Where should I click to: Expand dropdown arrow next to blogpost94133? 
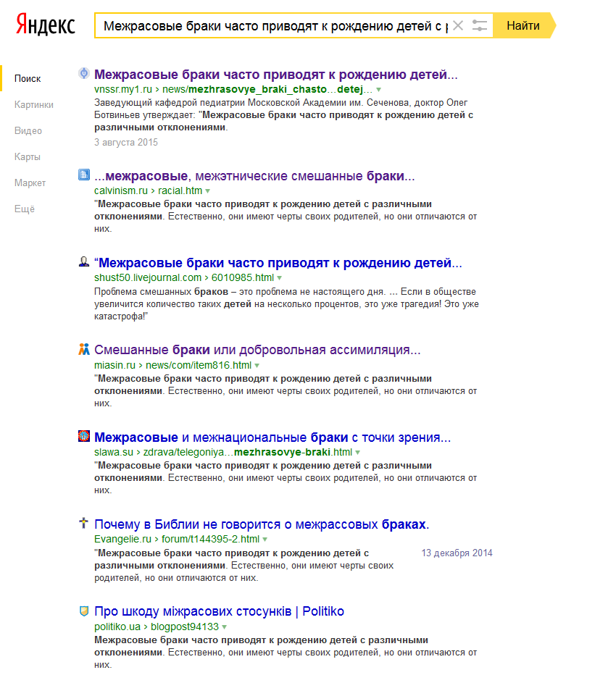tap(225, 627)
